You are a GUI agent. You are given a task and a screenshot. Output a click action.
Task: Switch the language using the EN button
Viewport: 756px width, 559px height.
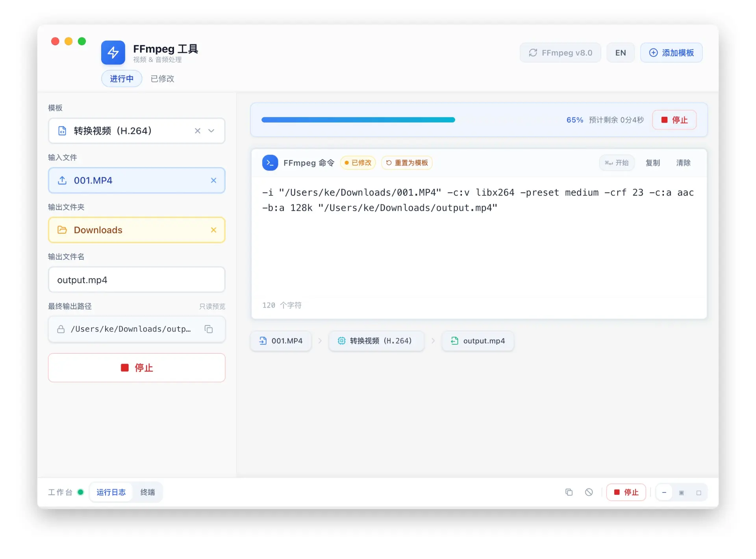(621, 53)
